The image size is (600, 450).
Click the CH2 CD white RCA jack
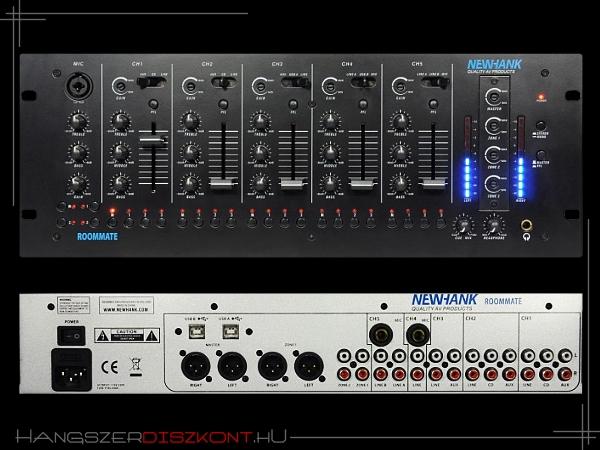[x=491, y=355]
